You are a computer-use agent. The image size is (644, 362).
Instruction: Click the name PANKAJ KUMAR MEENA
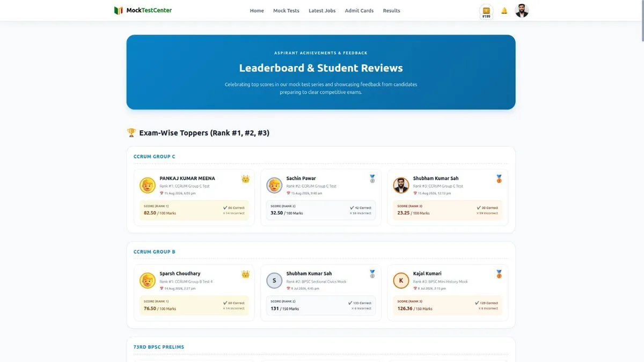[187, 179]
